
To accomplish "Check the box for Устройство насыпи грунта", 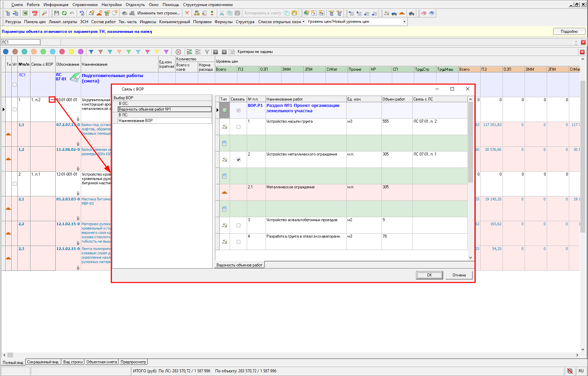I will coord(238,127).
